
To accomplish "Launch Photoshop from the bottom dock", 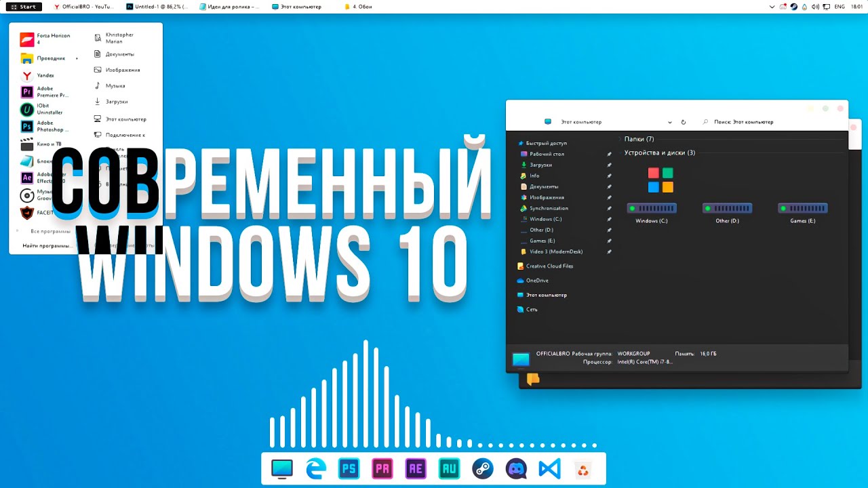I will click(x=349, y=468).
